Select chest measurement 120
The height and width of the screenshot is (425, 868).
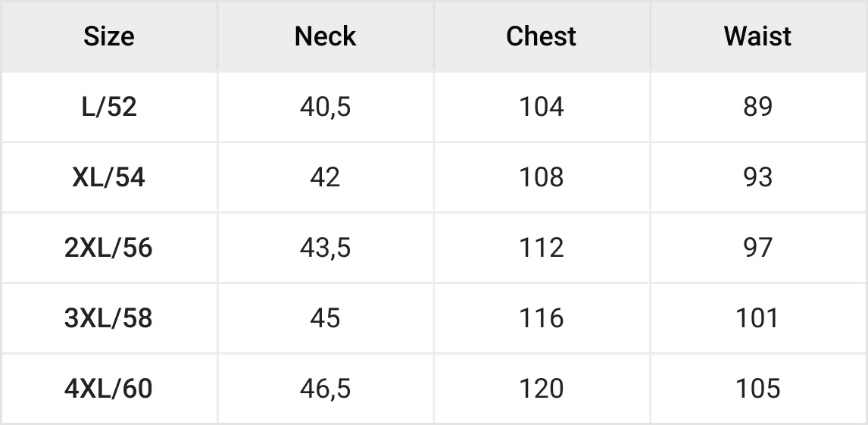542,389
